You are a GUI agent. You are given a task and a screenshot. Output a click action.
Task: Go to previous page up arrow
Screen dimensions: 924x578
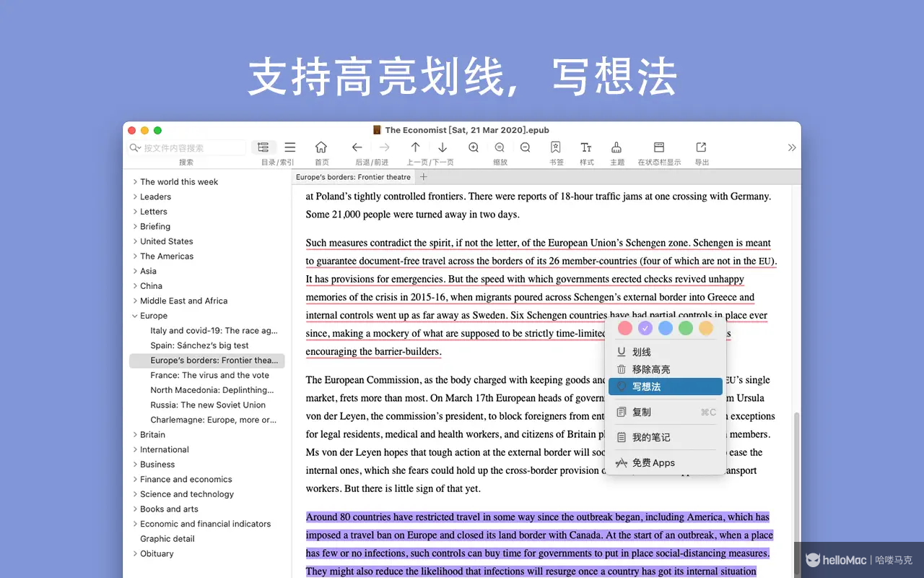pyautogui.click(x=415, y=147)
